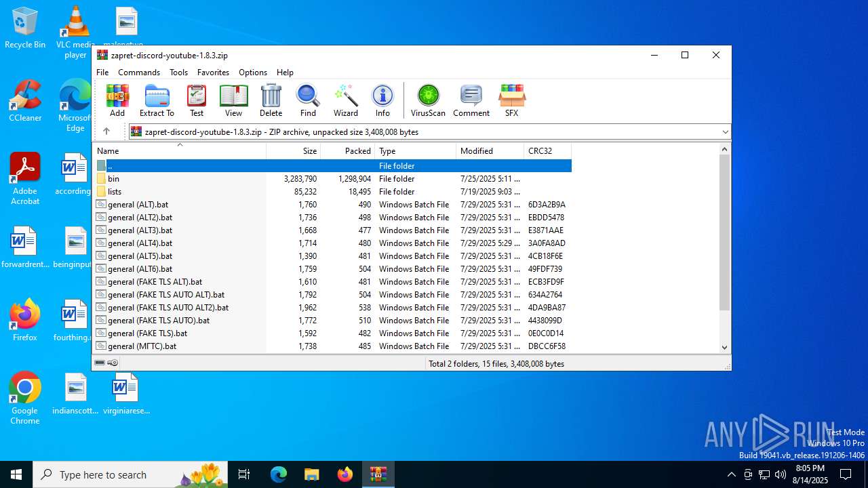Select general (FAKE TLS AUTO ALT2).bat file
The width and height of the screenshot is (868, 488).
(332, 308)
